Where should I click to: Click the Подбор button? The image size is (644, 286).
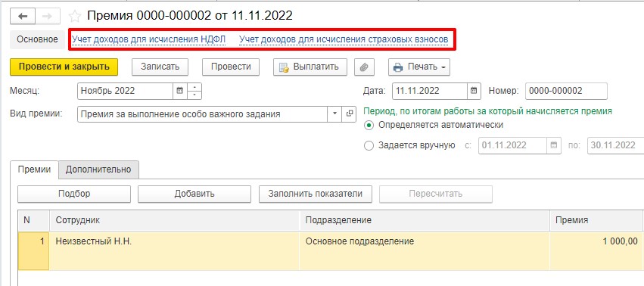click(74, 194)
